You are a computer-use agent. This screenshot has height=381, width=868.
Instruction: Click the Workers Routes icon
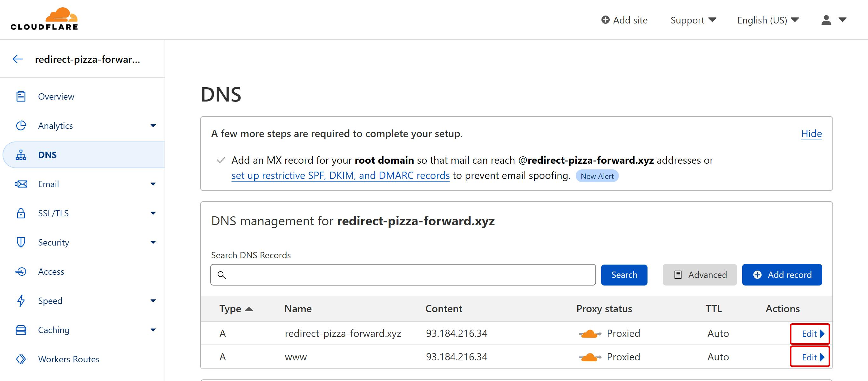(x=21, y=359)
